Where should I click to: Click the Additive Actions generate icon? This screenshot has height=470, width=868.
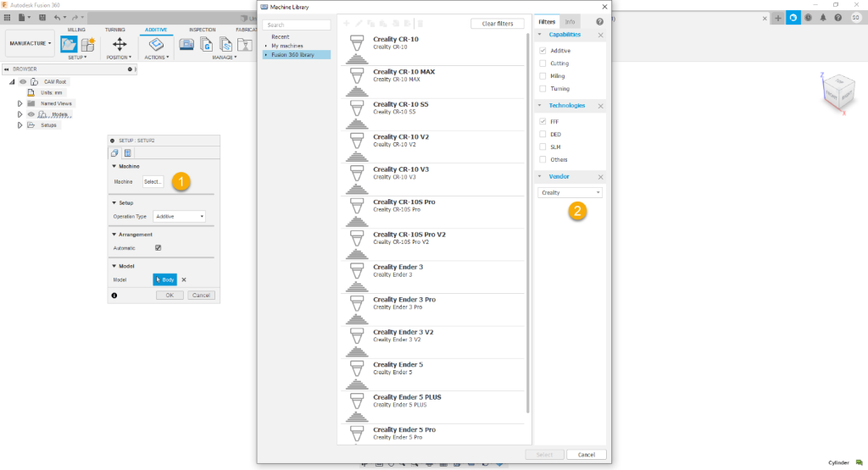point(156,45)
